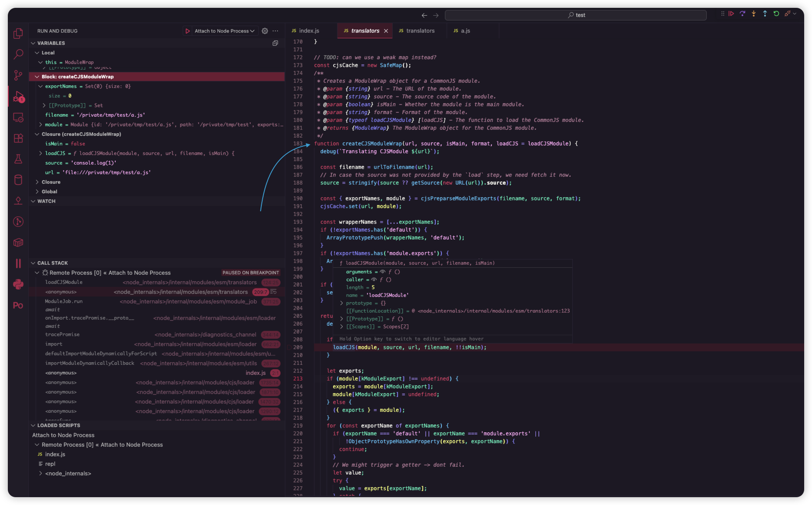
Task: Expand [[Scopes]] in the hover popup
Action: pos(342,327)
